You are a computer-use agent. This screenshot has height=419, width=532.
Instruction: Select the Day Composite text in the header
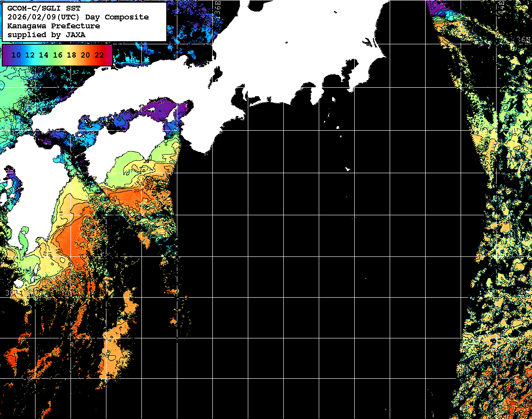(x=121, y=17)
